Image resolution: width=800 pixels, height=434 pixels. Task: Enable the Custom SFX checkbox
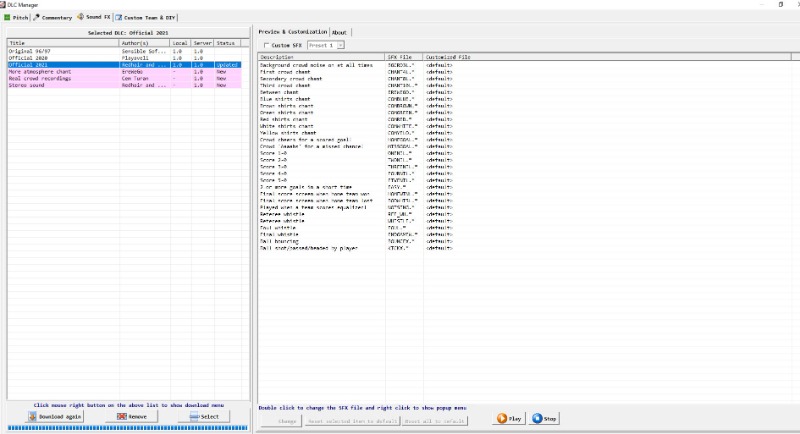click(265, 45)
